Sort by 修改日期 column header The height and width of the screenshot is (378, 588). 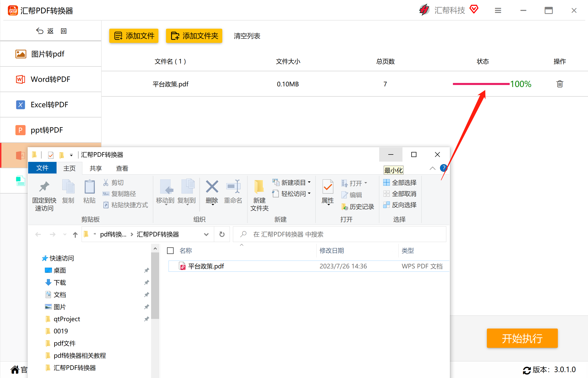(x=332, y=251)
